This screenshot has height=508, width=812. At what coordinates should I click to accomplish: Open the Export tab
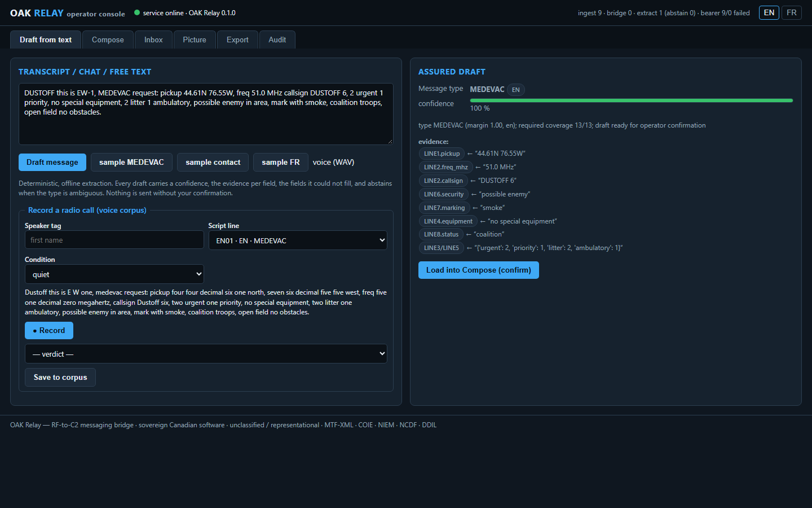[237, 40]
